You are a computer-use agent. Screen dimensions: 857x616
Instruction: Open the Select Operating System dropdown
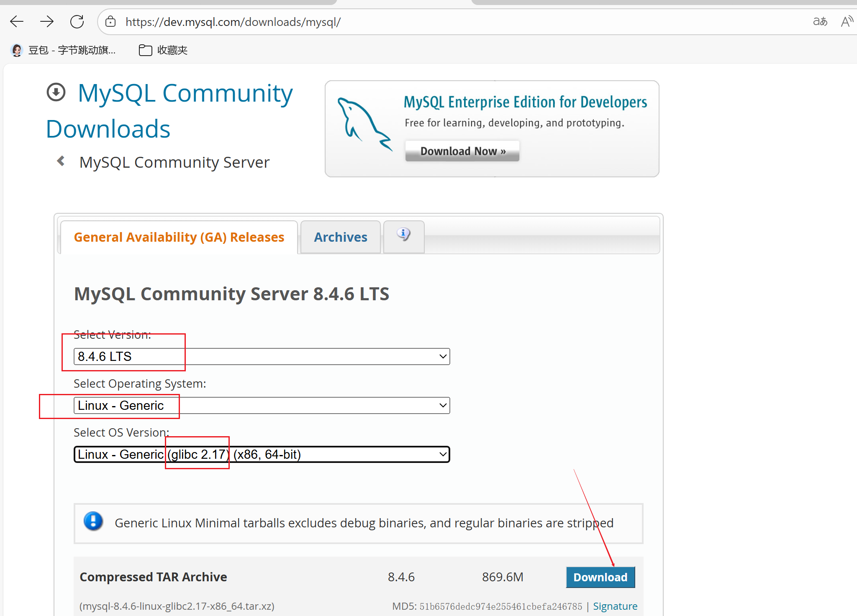[x=262, y=405]
